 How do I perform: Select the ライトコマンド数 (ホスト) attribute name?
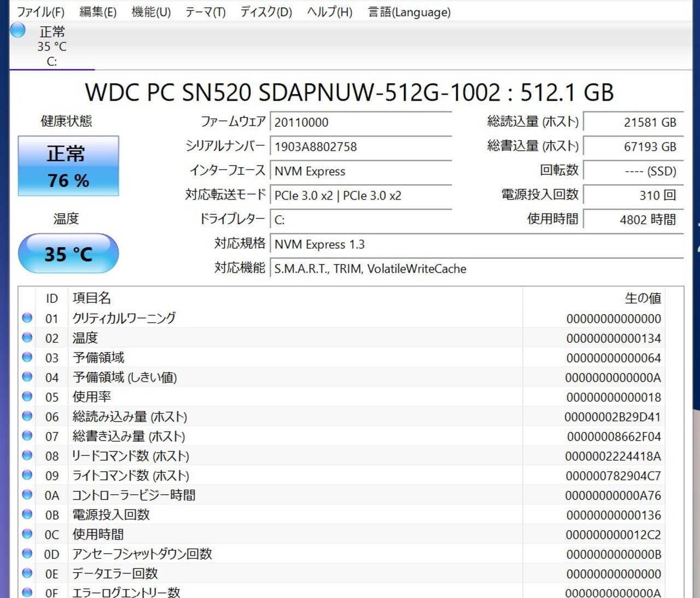click(131, 476)
